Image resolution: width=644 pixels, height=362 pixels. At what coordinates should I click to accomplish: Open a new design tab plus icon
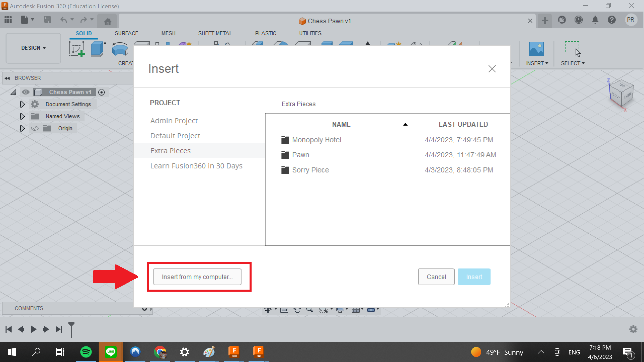(x=545, y=20)
